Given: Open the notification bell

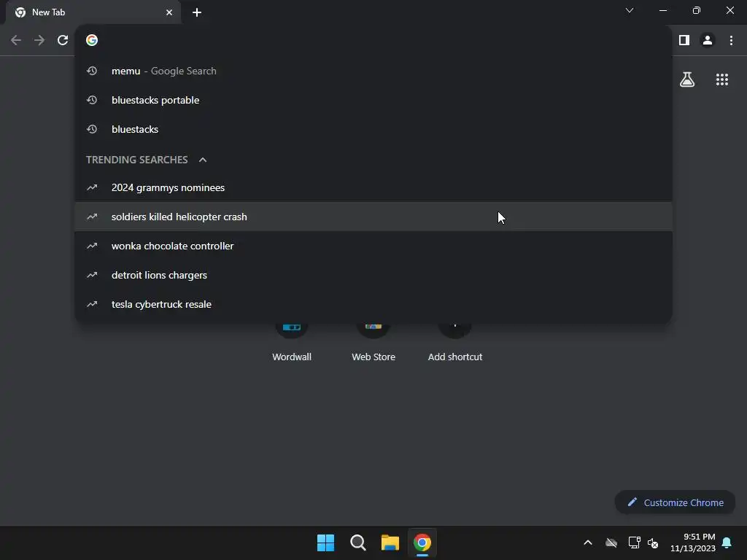Looking at the screenshot, I should 727,542.
